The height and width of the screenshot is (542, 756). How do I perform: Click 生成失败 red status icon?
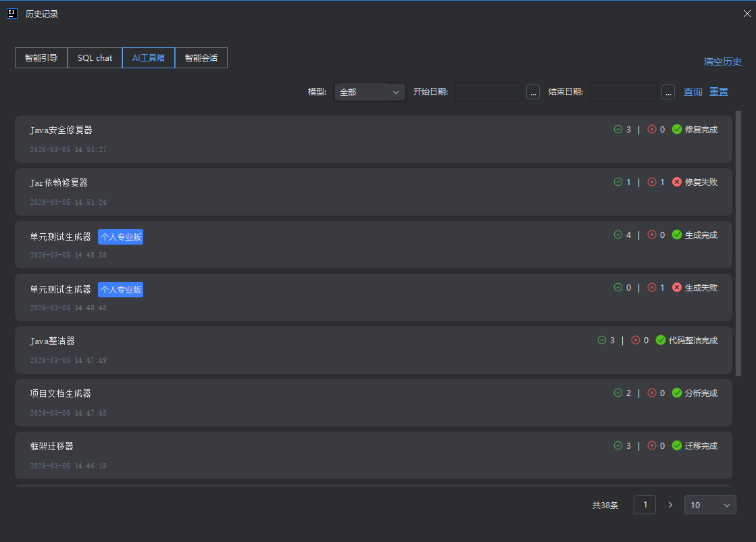coord(676,287)
